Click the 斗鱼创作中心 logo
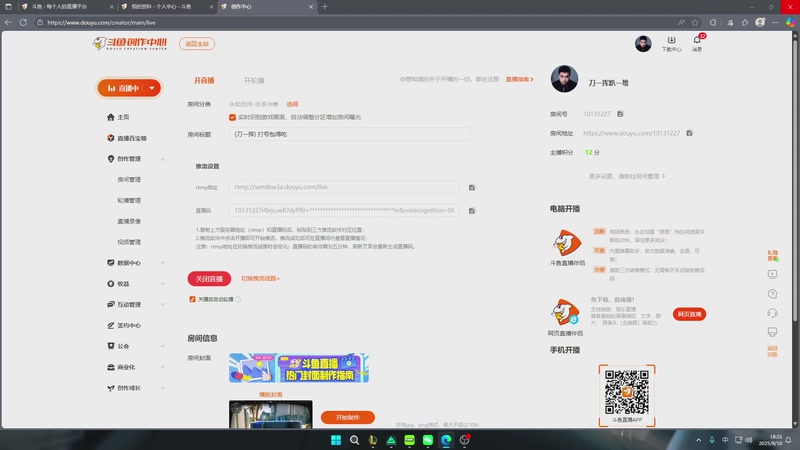Screen dimensions: 800x450 coord(130,44)
